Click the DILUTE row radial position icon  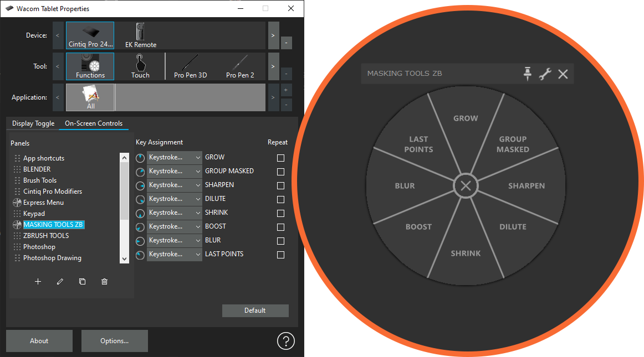click(140, 200)
